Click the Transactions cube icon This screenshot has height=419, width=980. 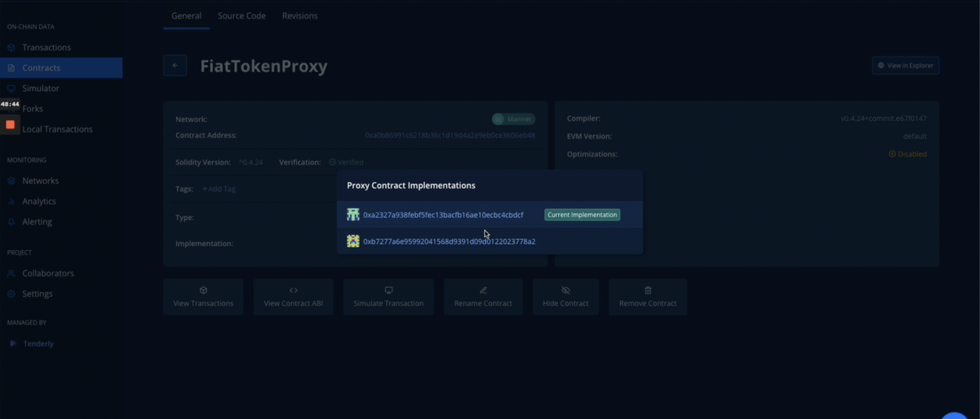tap(12, 48)
